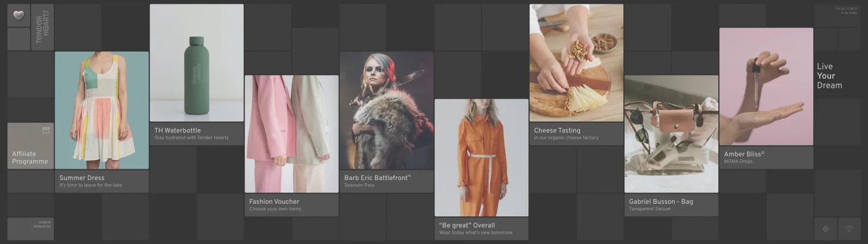Open the Barb Eric Battlefront artwork
The width and height of the screenshot is (868, 244).
(x=386, y=110)
